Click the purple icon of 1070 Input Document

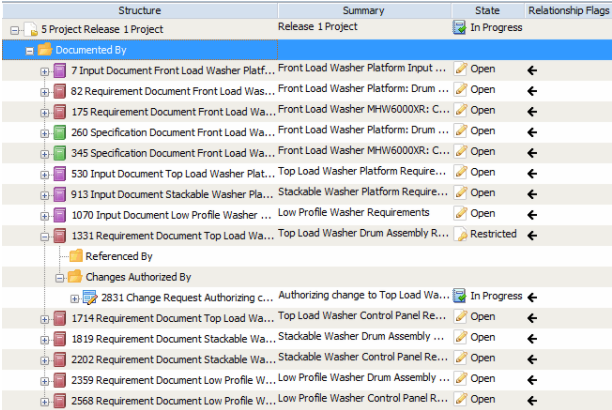[x=60, y=215]
